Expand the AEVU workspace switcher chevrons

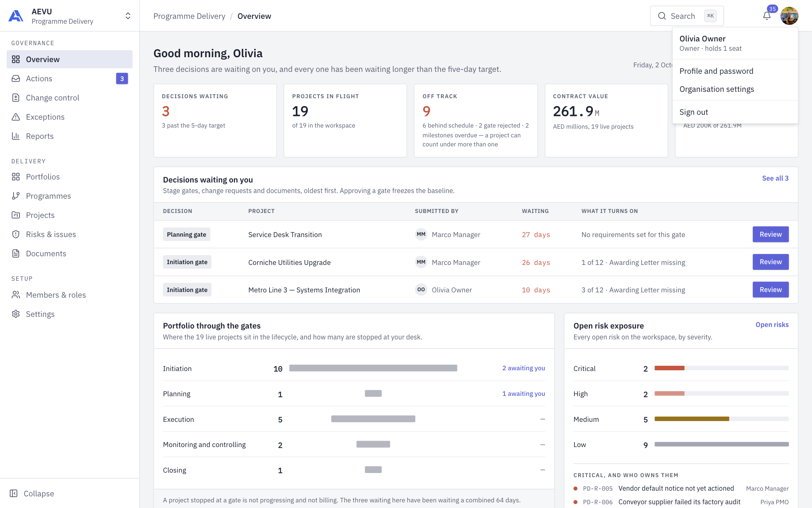(x=128, y=16)
